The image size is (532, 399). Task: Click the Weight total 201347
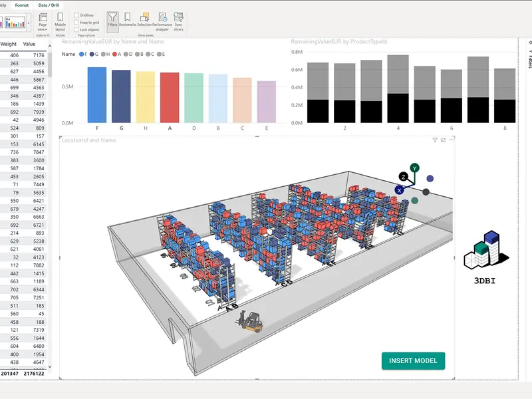pyautogui.click(x=9, y=374)
